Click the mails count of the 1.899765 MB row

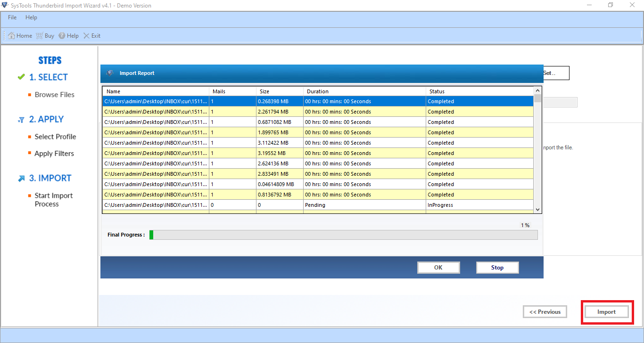[x=233, y=132]
